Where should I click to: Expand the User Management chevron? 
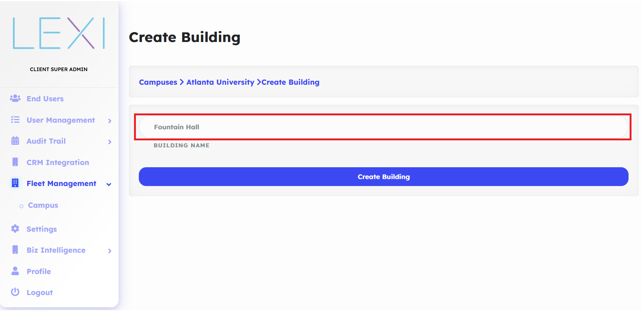[110, 121]
